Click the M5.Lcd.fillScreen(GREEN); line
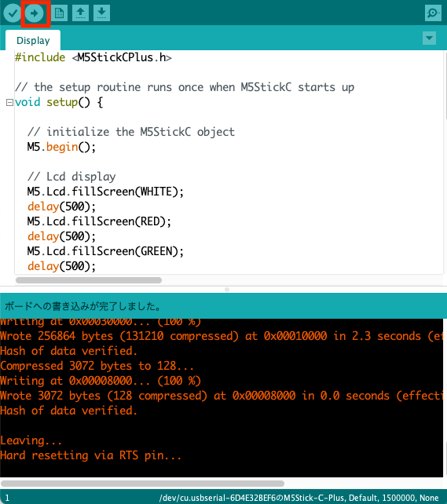447x504 pixels. point(105,251)
